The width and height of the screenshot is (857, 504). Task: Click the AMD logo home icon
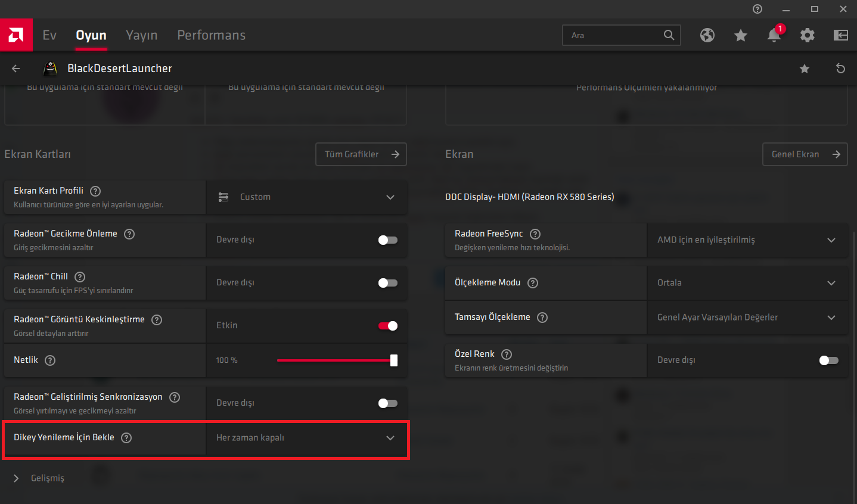tap(16, 35)
